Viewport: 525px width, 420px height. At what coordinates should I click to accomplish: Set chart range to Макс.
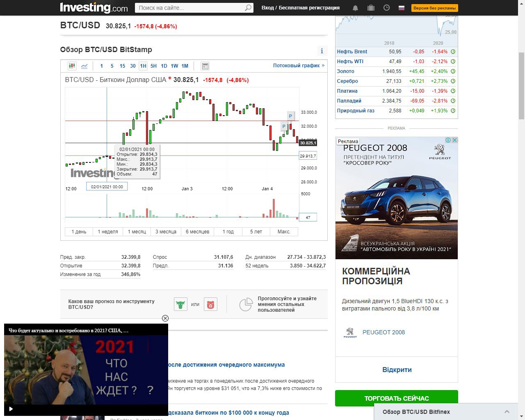pos(284,232)
